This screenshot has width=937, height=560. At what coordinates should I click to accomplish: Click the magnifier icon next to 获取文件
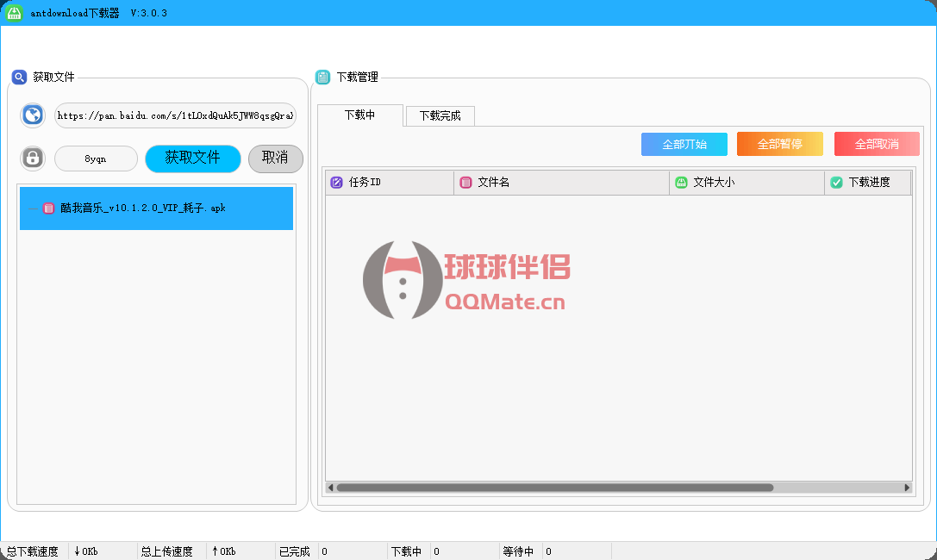(x=19, y=78)
